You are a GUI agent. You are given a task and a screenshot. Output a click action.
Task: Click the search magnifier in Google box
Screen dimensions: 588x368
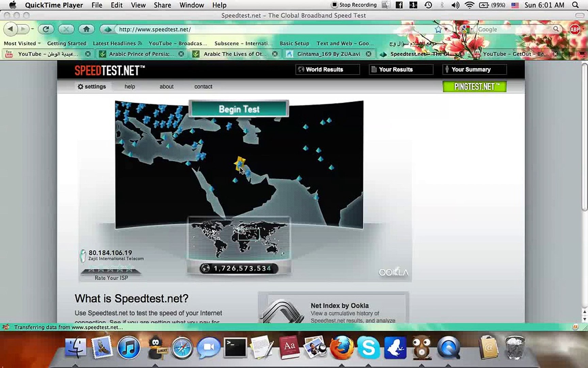click(x=556, y=29)
